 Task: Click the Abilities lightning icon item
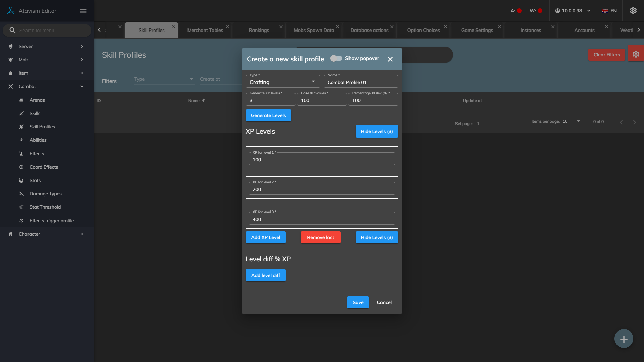point(21,140)
